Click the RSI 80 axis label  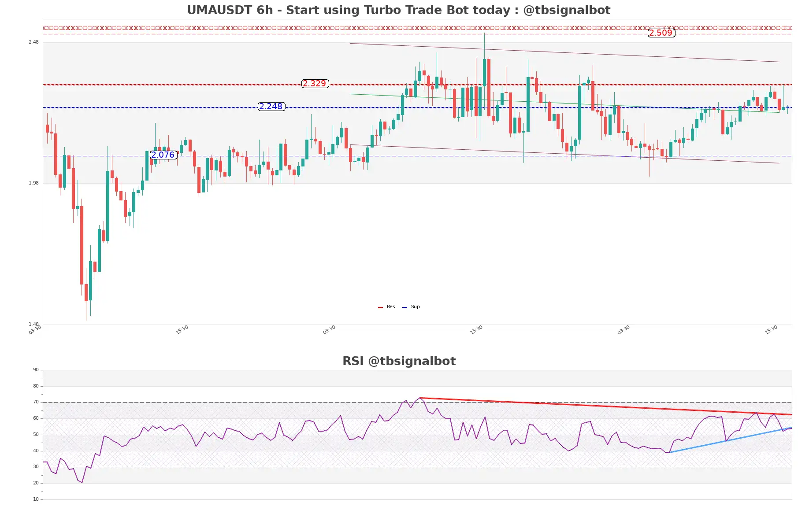[36, 386]
